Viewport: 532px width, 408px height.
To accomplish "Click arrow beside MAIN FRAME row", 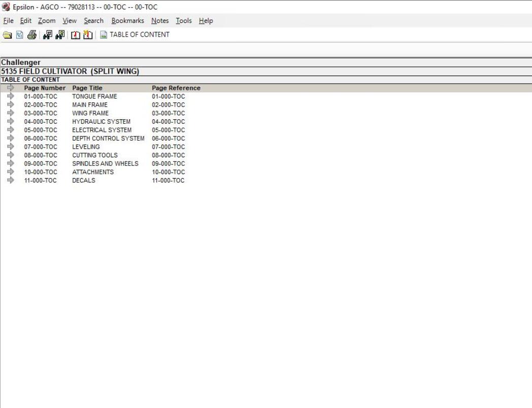I will pyautogui.click(x=11, y=105).
